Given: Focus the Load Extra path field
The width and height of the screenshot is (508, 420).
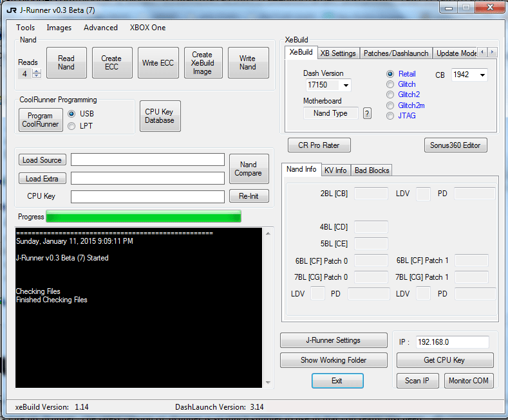Looking at the screenshot, I should pos(147,178).
